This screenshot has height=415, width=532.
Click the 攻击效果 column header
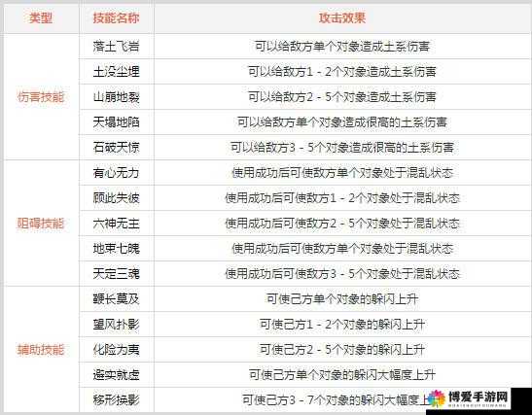pyautogui.click(x=342, y=17)
